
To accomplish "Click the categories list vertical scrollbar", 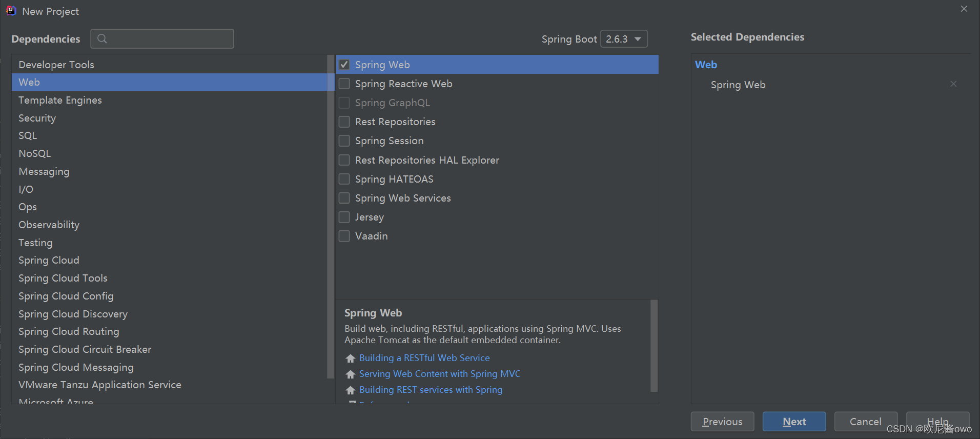I will point(331,217).
